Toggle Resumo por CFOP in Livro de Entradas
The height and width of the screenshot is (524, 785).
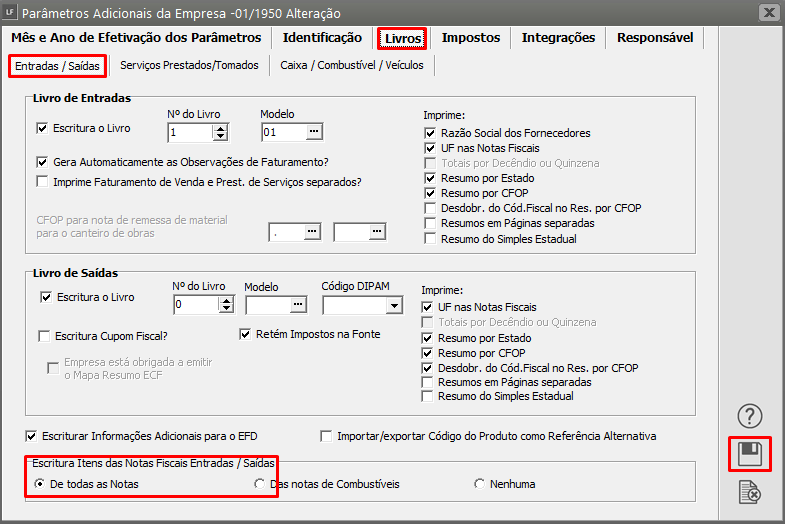pyautogui.click(x=430, y=193)
